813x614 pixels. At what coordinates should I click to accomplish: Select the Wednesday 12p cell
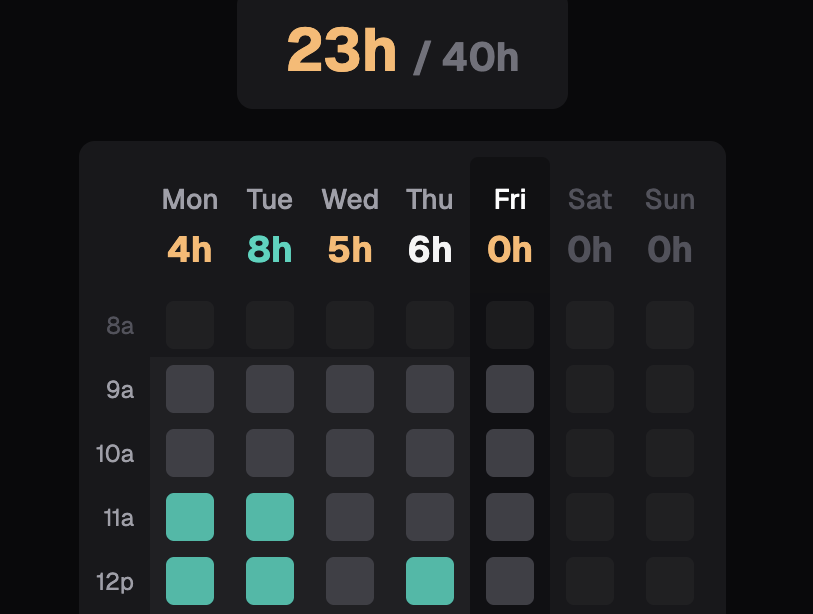point(350,581)
